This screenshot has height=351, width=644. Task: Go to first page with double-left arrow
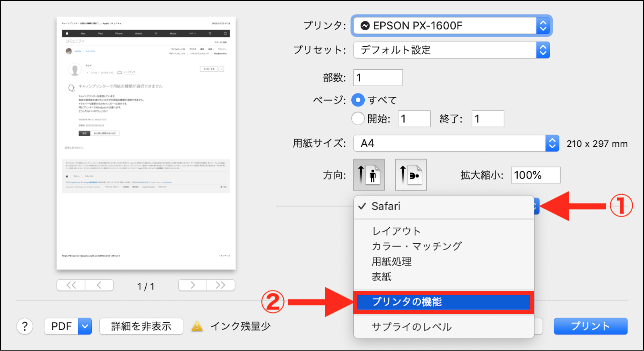point(71,285)
